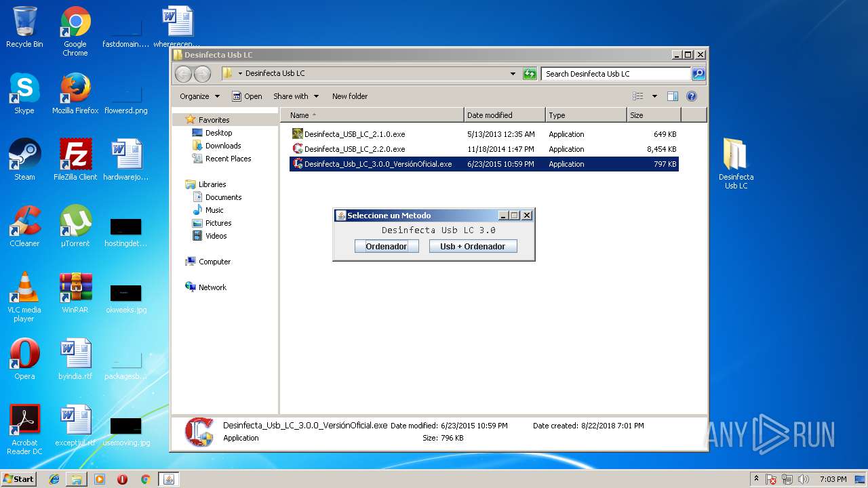Click the 7:03 PM taskbar clock
Screen dimensions: 868x488
pyautogui.click(x=833, y=479)
